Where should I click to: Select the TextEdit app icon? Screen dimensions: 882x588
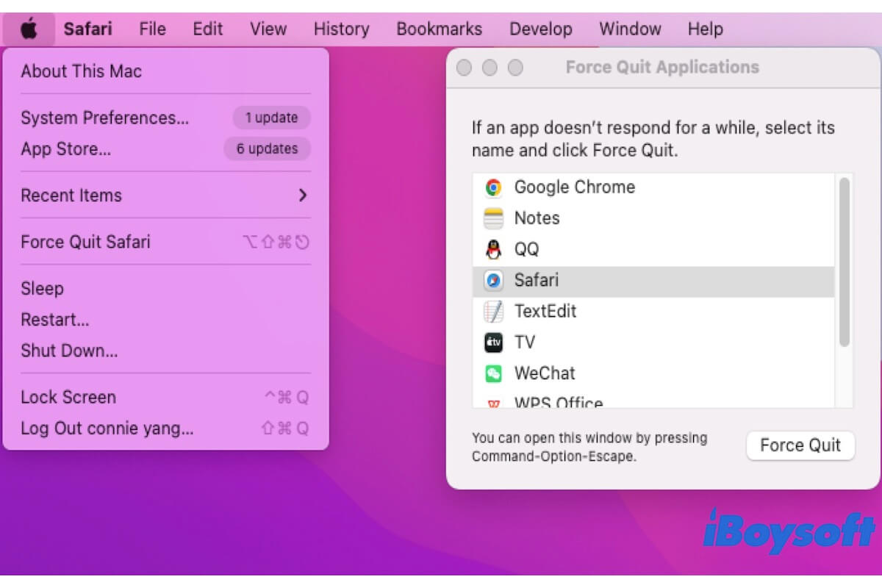[x=493, y=312]
